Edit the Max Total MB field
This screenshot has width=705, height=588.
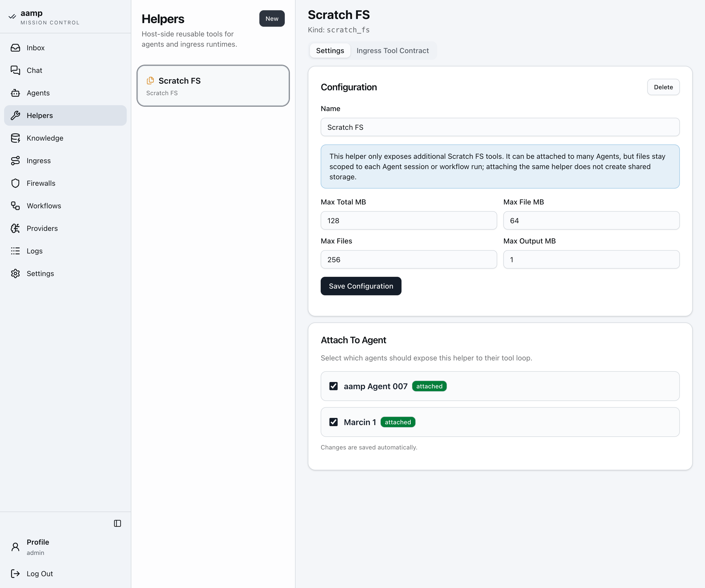409,220
